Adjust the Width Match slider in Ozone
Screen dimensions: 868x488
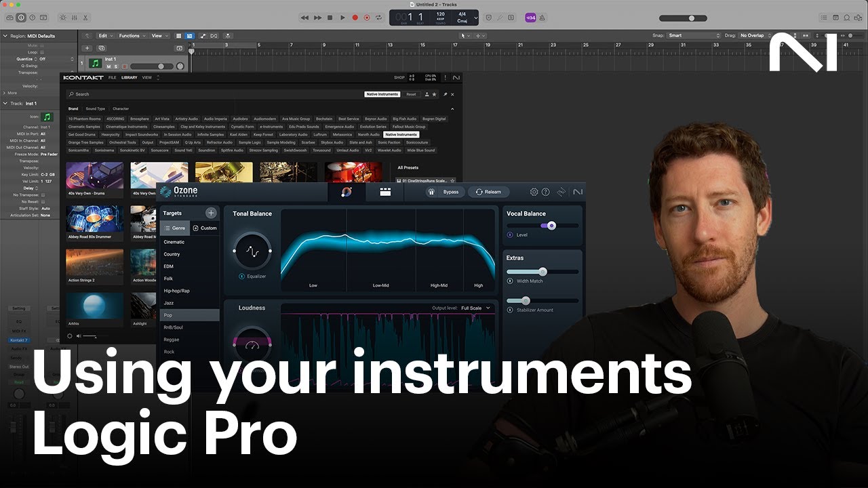[542, 271]
